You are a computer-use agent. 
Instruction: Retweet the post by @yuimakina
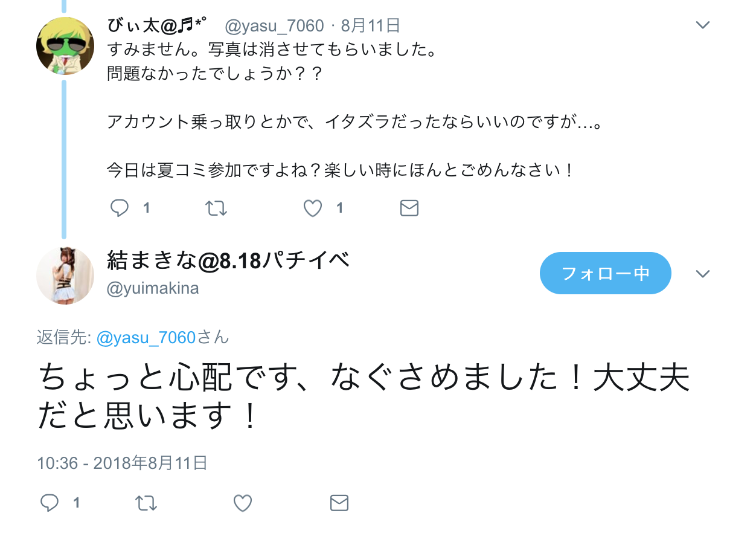tap(146, 503)
